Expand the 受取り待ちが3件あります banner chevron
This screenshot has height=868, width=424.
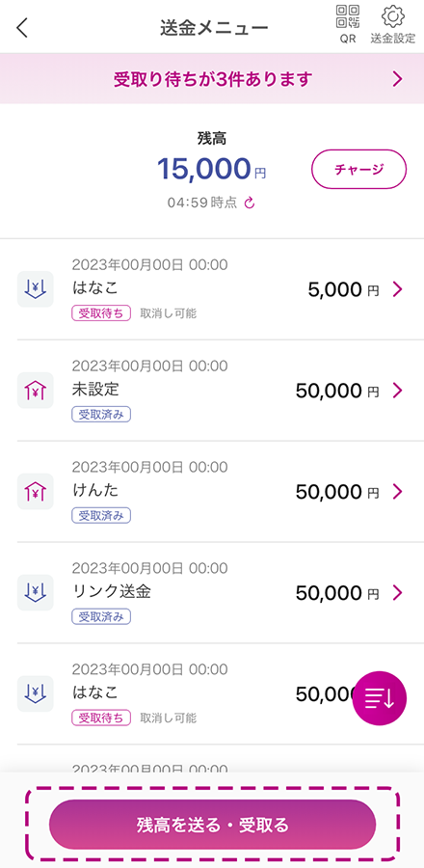click(397, 79)
